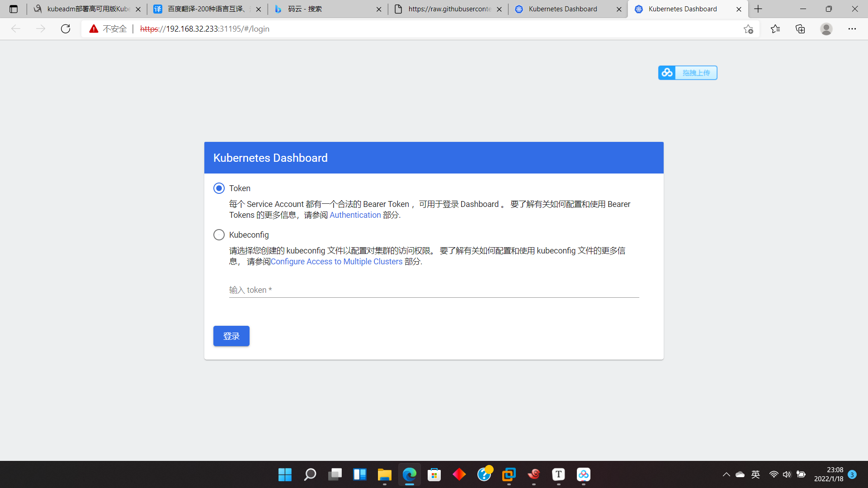Image resolution: width=868 pixels, height=488 pixels.
Task: Open the Widgets panel from taskbar
Action: pyautogui.click(x=360, y=474)
